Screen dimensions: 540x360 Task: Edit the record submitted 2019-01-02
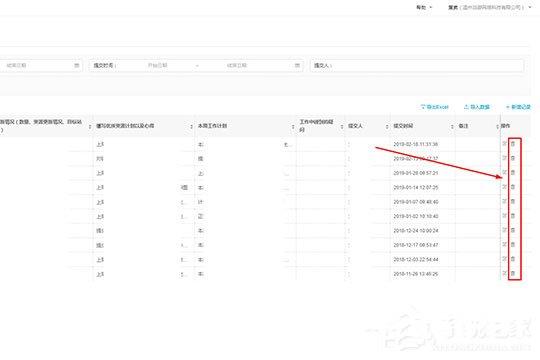505,216
